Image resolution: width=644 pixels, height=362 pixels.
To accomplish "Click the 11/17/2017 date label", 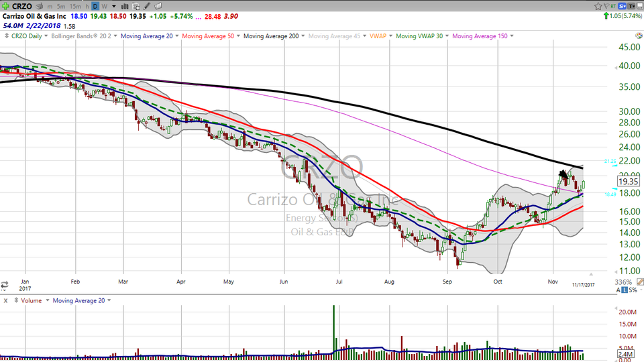I will tap(583, 285).
